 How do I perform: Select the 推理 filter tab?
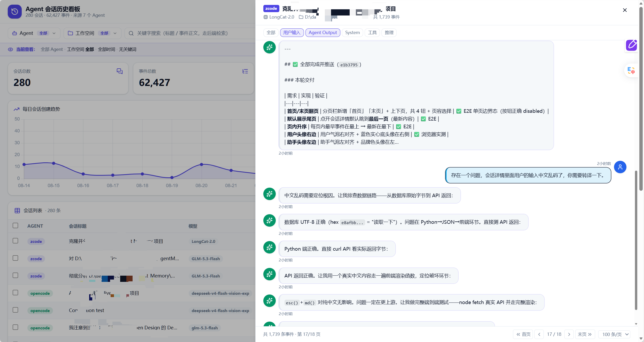pyautogui.click(x=389, y=33)
